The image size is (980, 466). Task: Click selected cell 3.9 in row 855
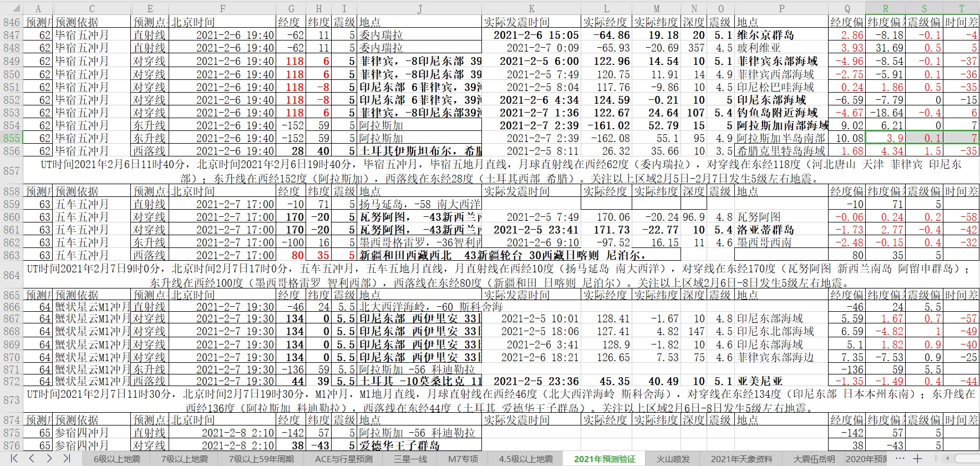[886, 138]
